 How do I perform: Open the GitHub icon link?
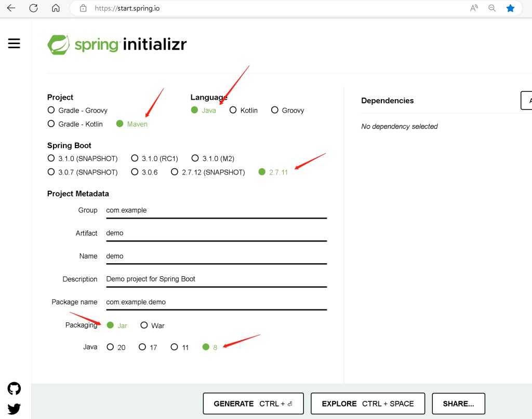point(14,388)
